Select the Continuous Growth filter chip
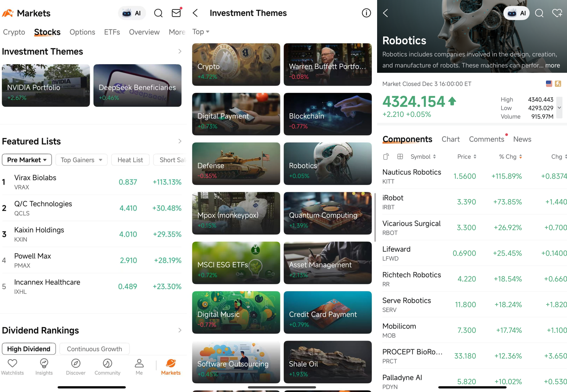Image resolution: width=567 pixels, height=392 pixels. pyautogui.click(x=94, y=349)
